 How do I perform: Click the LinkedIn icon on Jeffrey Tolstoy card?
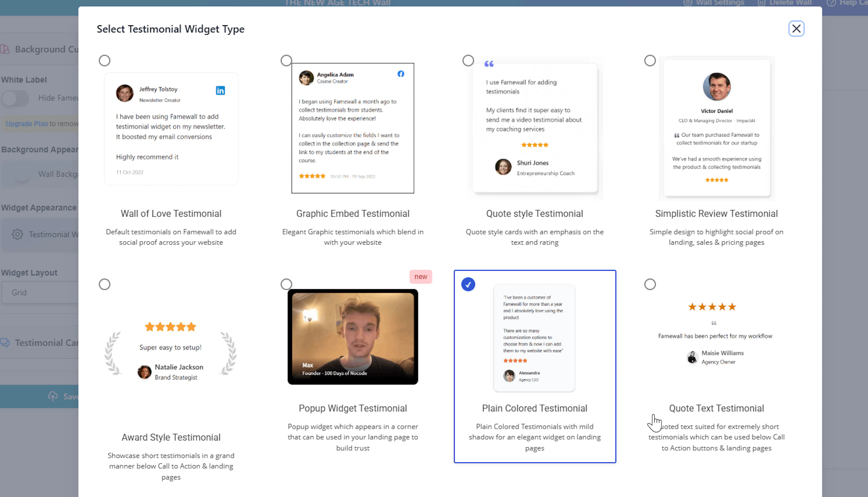(220, 90)
